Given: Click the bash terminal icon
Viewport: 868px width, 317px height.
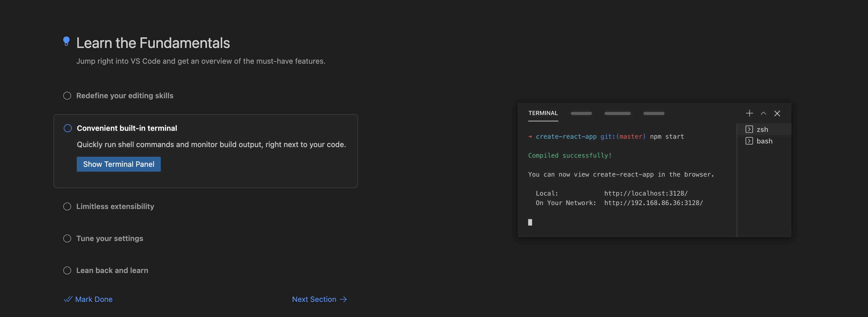Looking at the screenshot, I should point(749,141).
